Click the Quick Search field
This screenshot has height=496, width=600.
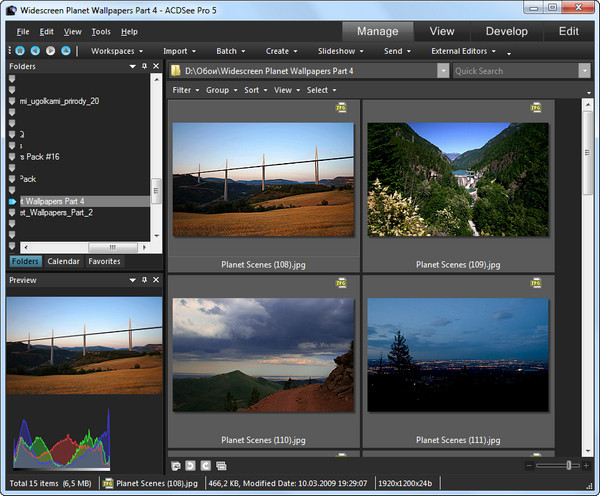(514, 71)
